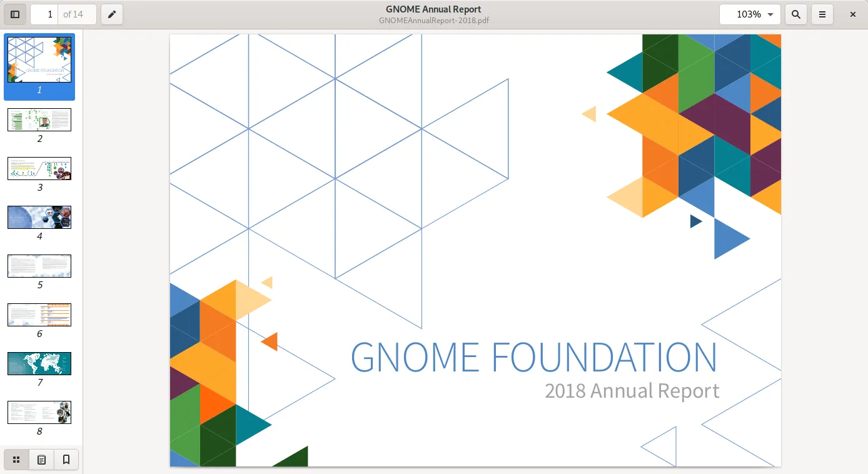868x474 pixels.
Task: Go to page 8 thumbnail
Action: (x=39, y=412)
